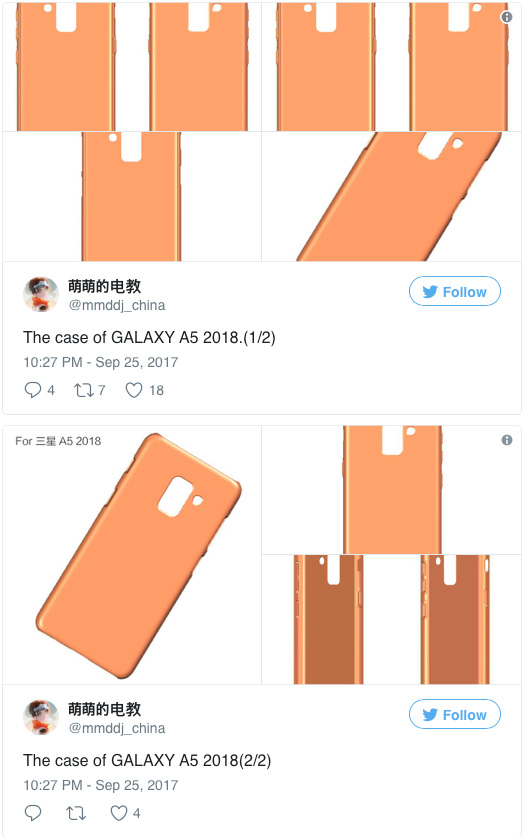
Task: View dark inner case image, bottom right
Action: 456,619
